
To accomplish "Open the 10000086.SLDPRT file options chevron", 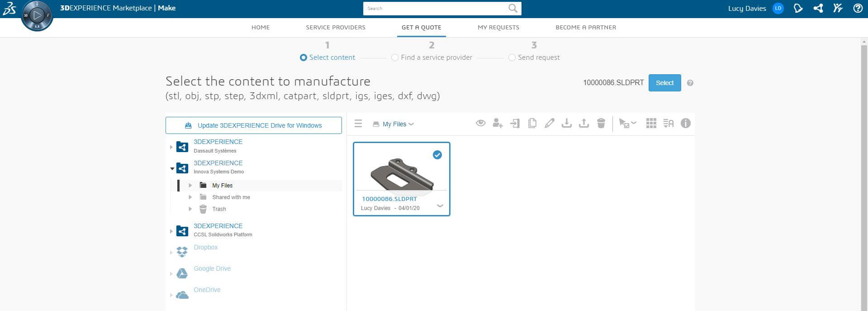I will click(440, 206).
